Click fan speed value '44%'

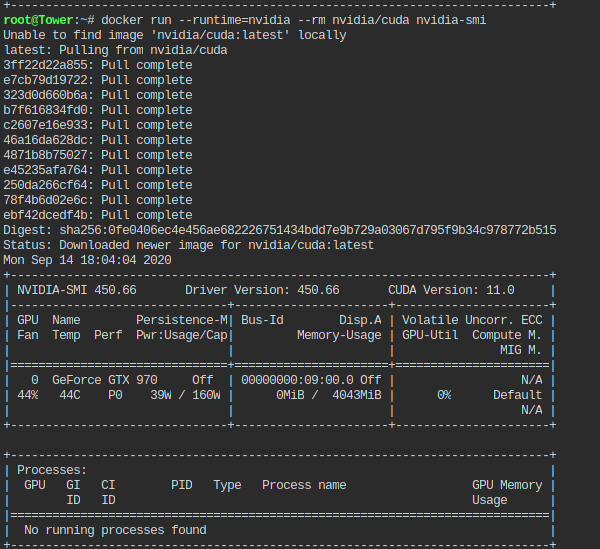[28, 395]
